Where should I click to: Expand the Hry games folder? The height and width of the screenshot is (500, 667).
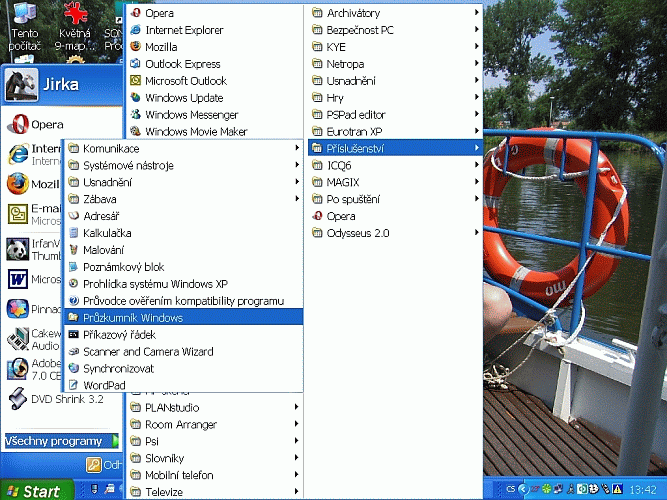pyautogui.click(x=395, y=97)
